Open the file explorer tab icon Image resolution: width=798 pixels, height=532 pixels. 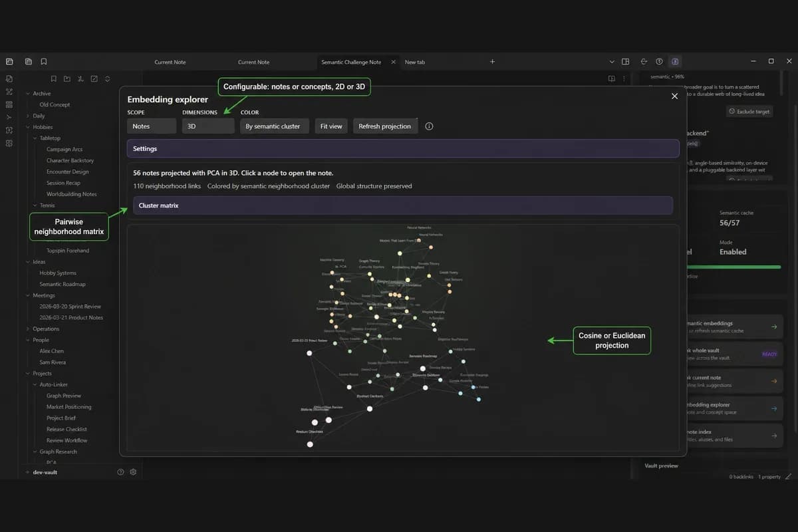tap(29, 62)
